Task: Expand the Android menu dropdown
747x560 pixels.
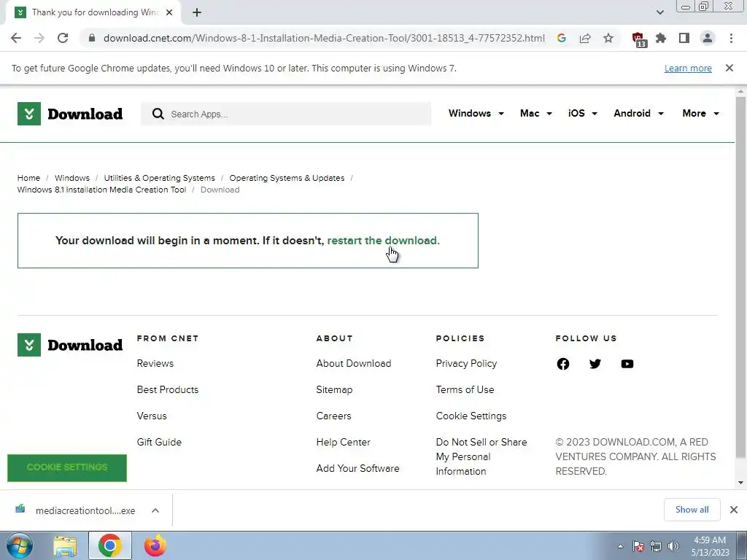Action: coord(638,113)
